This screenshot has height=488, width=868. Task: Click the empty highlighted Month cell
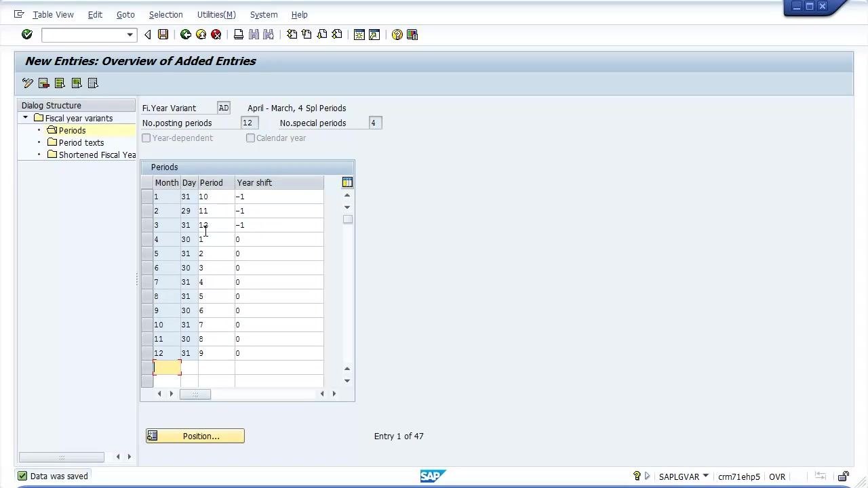[x=167, y=367]
